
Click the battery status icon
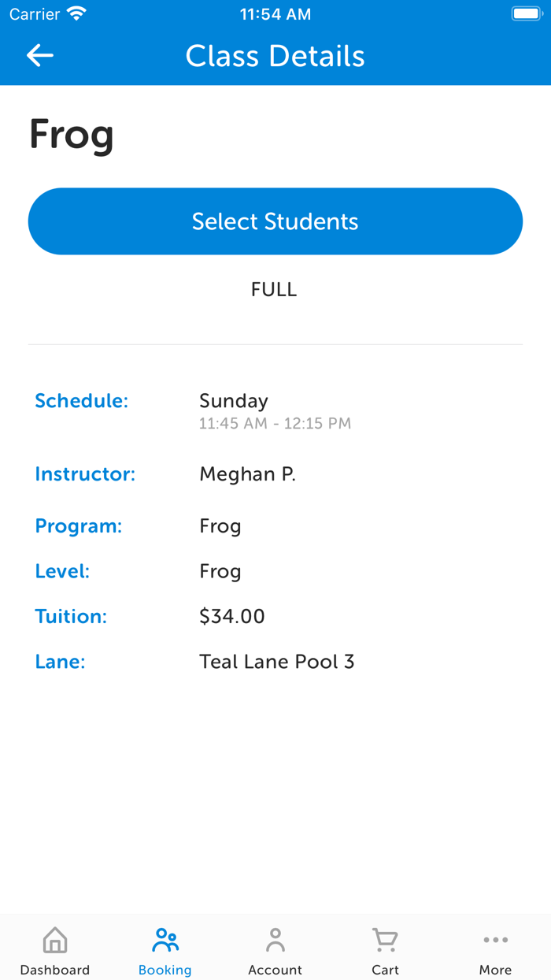coord(526,14)
